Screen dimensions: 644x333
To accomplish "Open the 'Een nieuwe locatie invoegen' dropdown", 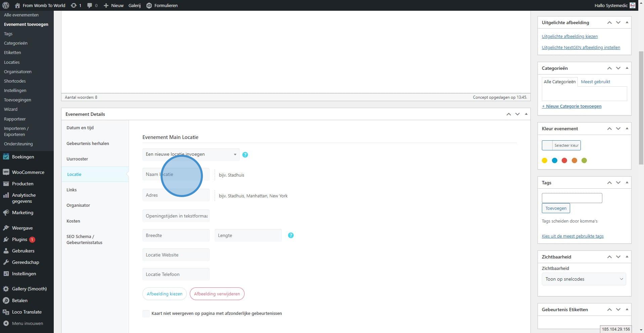I will point(191,154).
